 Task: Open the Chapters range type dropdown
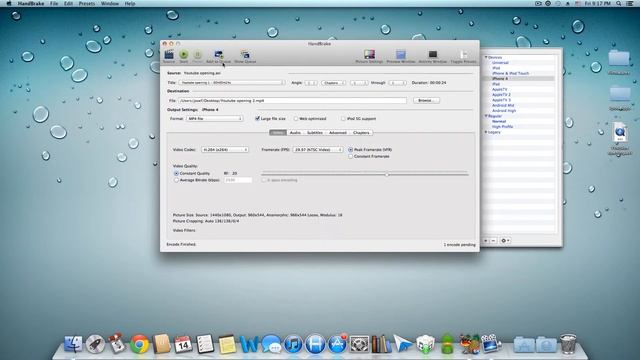coord(333,82)
